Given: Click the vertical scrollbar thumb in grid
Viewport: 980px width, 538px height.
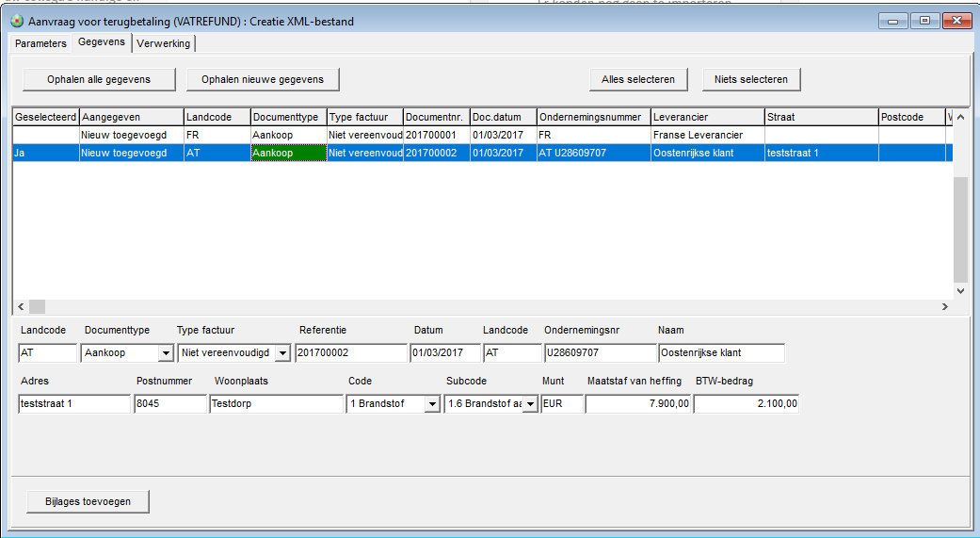Looking at the screenshot, I should point(960,230).
